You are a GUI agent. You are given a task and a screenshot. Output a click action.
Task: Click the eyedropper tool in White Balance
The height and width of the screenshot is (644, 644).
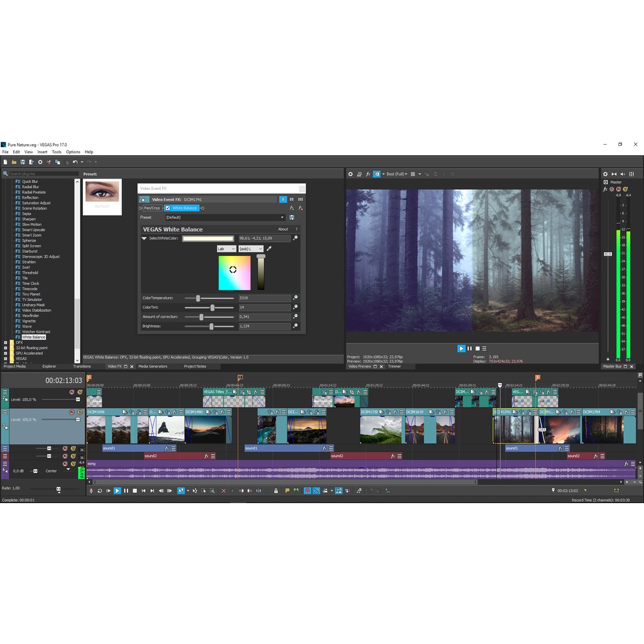point(269,249)
